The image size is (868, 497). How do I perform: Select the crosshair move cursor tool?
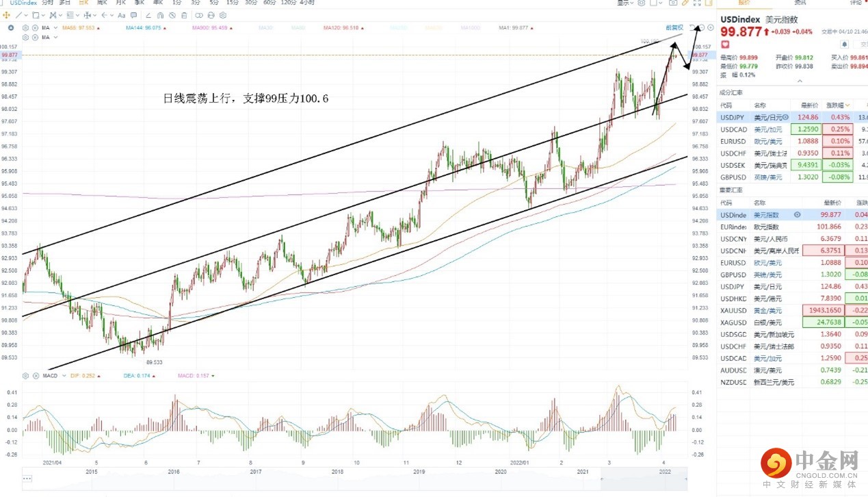coord(6,15)
